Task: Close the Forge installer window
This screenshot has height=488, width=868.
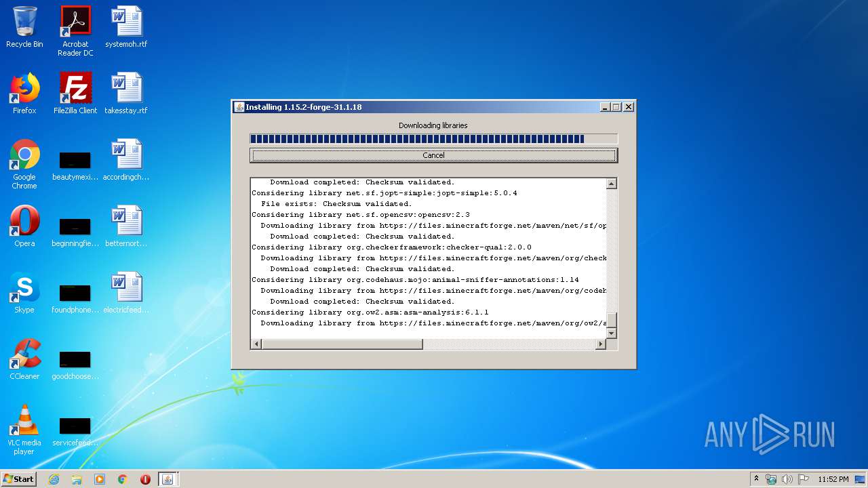Action: [x=628, y=107]
